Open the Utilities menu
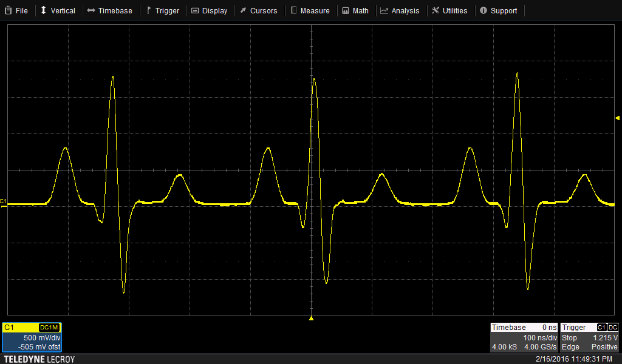 point(449,10)
